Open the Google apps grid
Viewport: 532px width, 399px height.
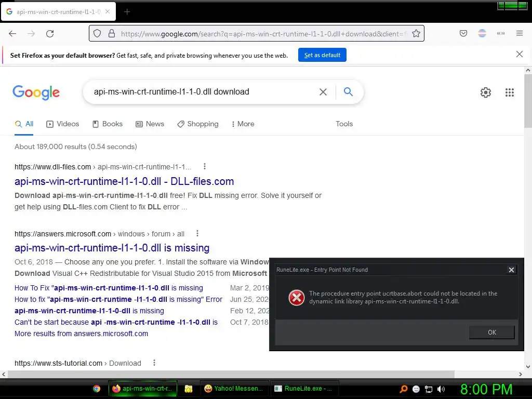coord(510,92)
